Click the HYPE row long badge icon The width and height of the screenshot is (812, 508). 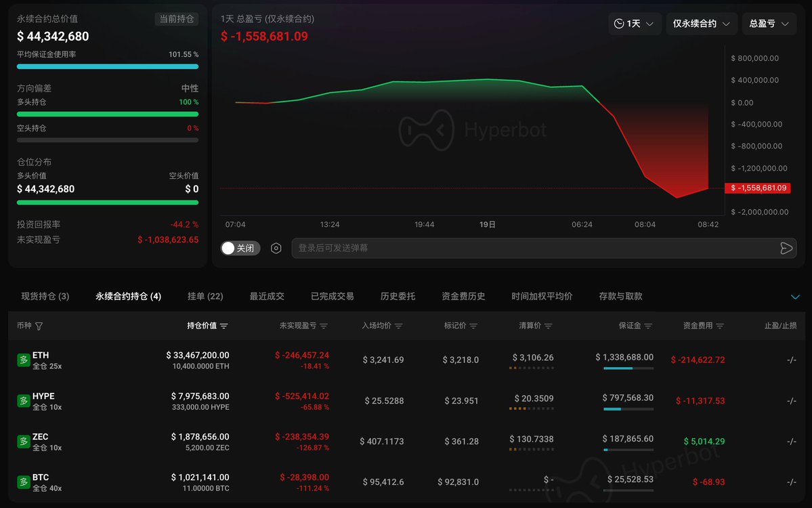click(x=23, y=401)
